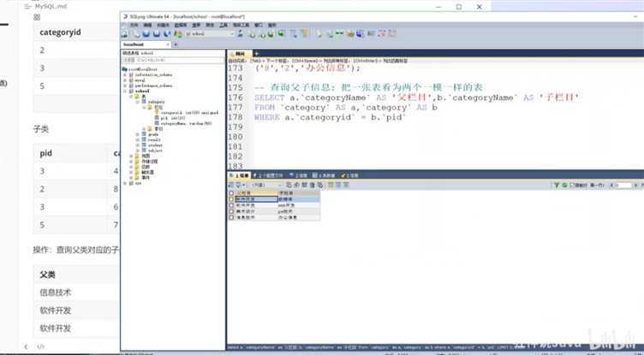Click the first icon in result grid toolbar
The height and width of the screenshot is (355, 644).
(x=230, y=185)
